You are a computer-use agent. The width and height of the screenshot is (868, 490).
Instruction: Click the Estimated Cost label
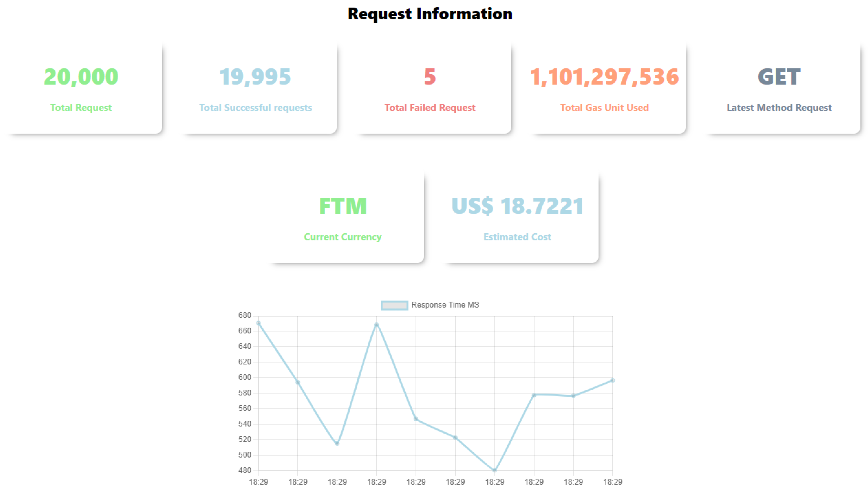coord(517,237)
